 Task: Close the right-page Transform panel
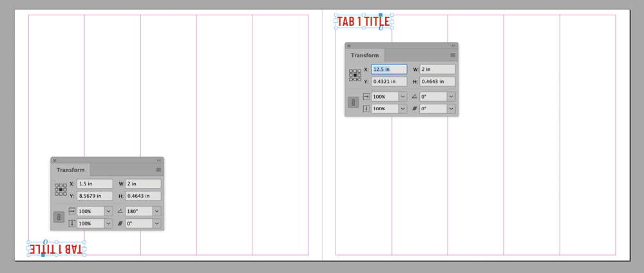click(349, 46)
